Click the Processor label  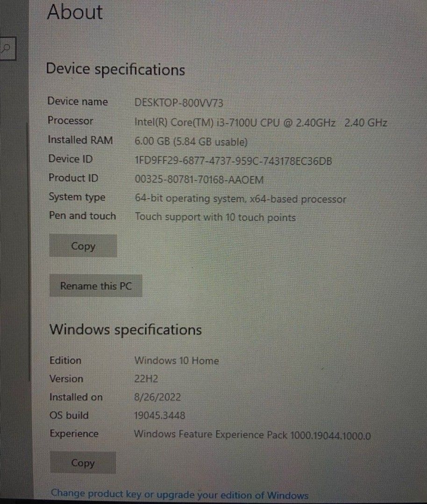click(70, 120)
